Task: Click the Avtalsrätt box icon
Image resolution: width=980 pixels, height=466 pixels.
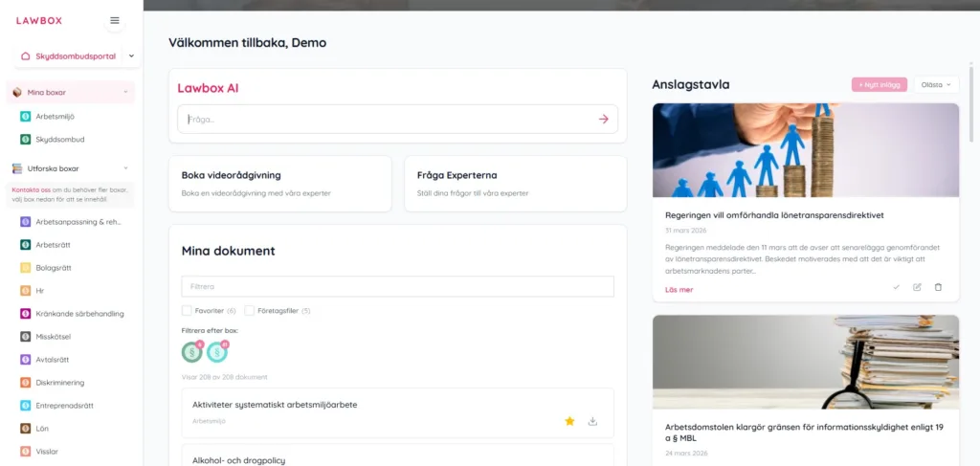Action: tap(25, 360)
